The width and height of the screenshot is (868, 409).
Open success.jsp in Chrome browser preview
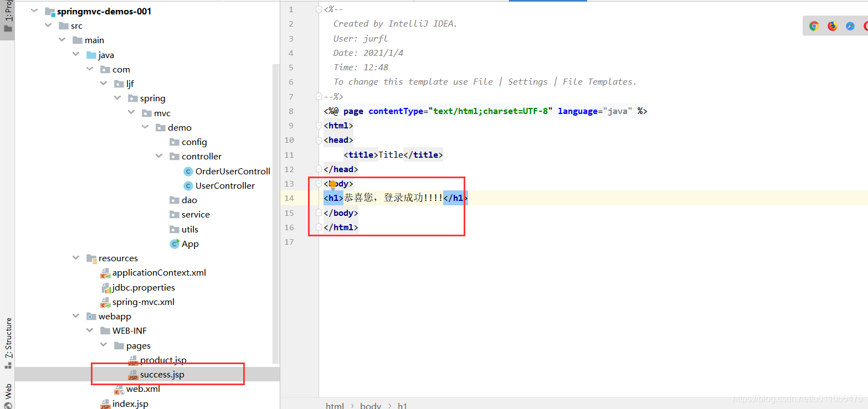point(814,25)
